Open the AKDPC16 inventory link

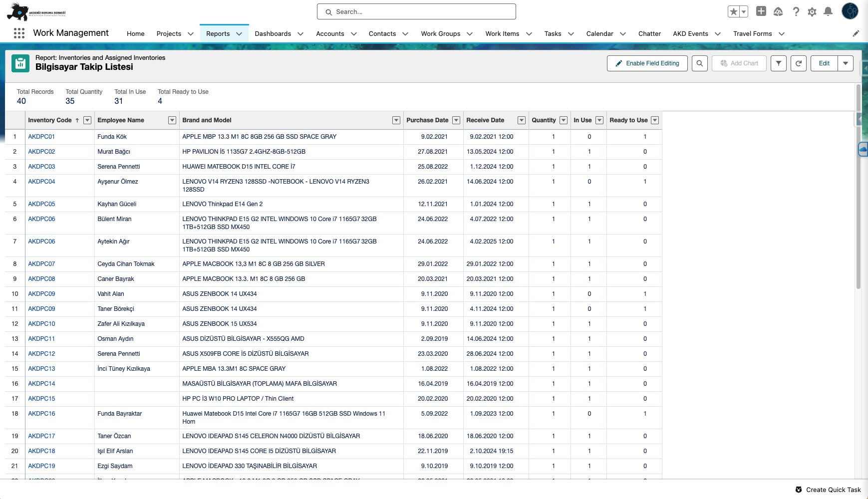click(41, 414)
